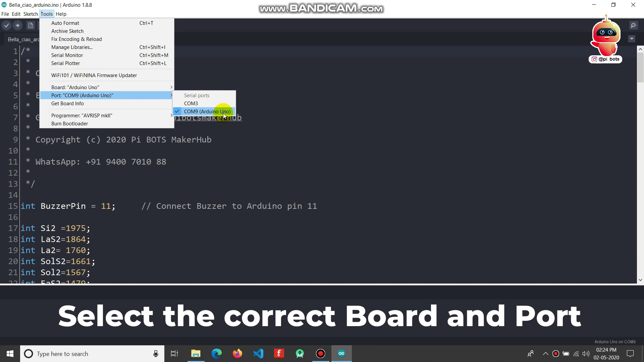Click Burn Bootloader option
Screen dimensions: 644x362
69,123
